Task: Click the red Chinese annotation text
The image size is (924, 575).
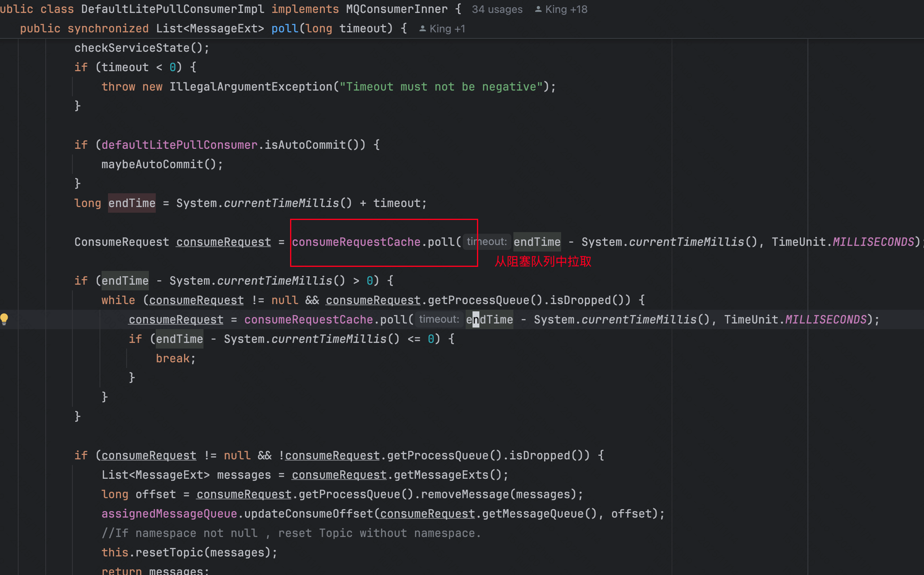Action: pos(543,262)
